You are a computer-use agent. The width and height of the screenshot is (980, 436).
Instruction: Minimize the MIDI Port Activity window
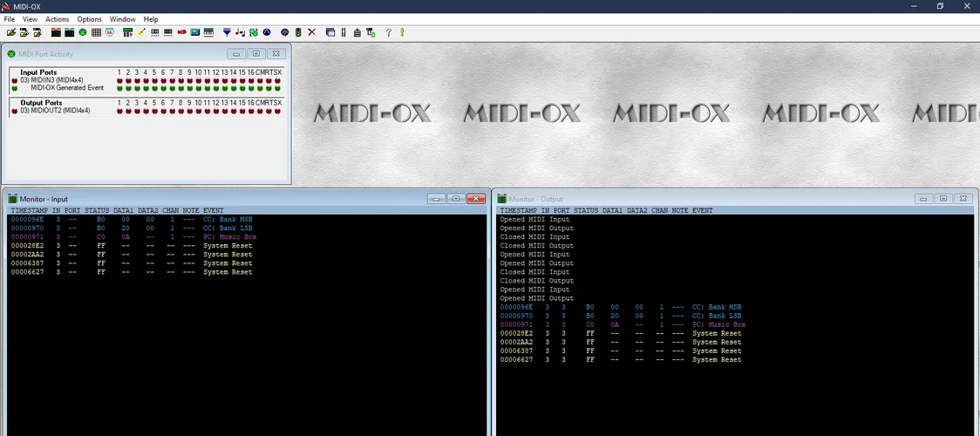(x=236, y=54)
